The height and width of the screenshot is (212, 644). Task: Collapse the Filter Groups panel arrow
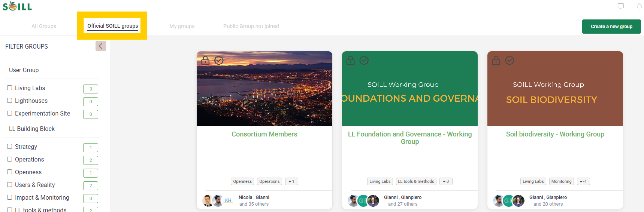tap(101, 46)
